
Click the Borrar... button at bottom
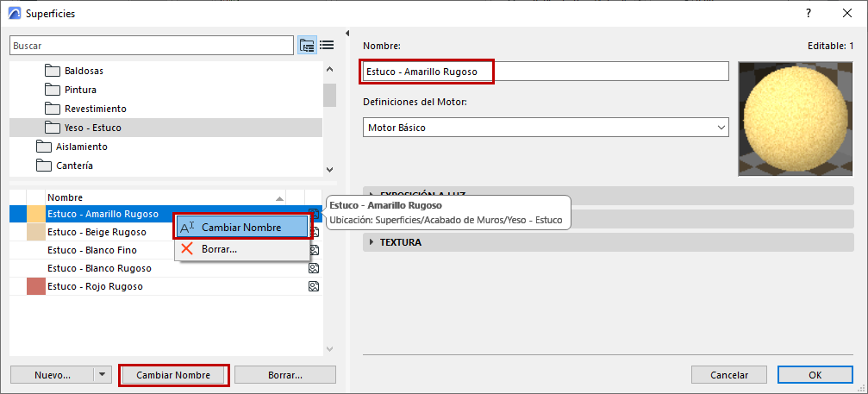pyautogui.click(x=285, y=375)
